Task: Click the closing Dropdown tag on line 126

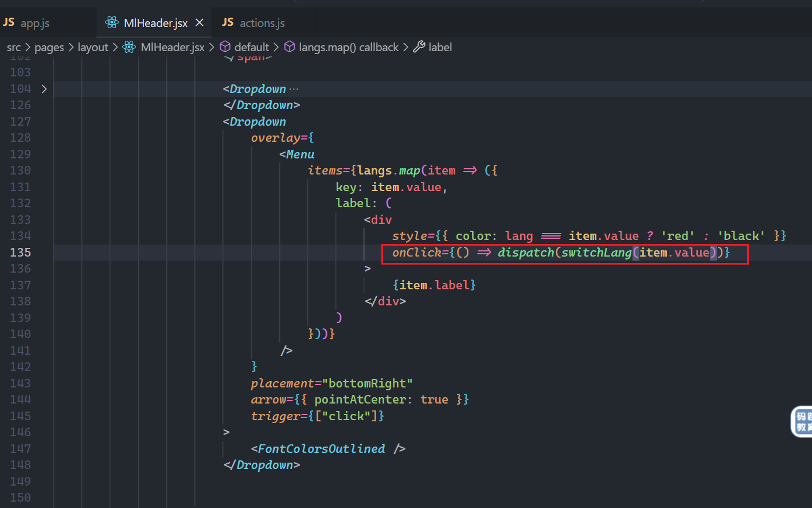Action: (x=261, y=105)
